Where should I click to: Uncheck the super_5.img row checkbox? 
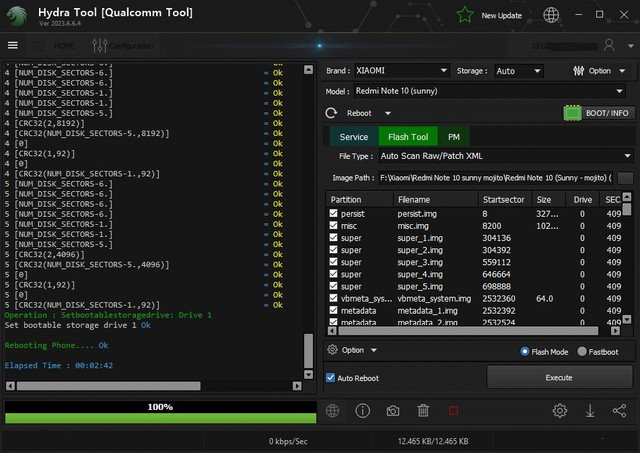[333, 286]
